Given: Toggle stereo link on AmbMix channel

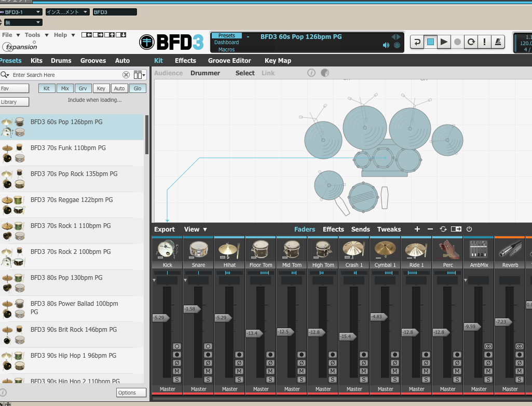Looking at the screenshot, I should point(488,346).
